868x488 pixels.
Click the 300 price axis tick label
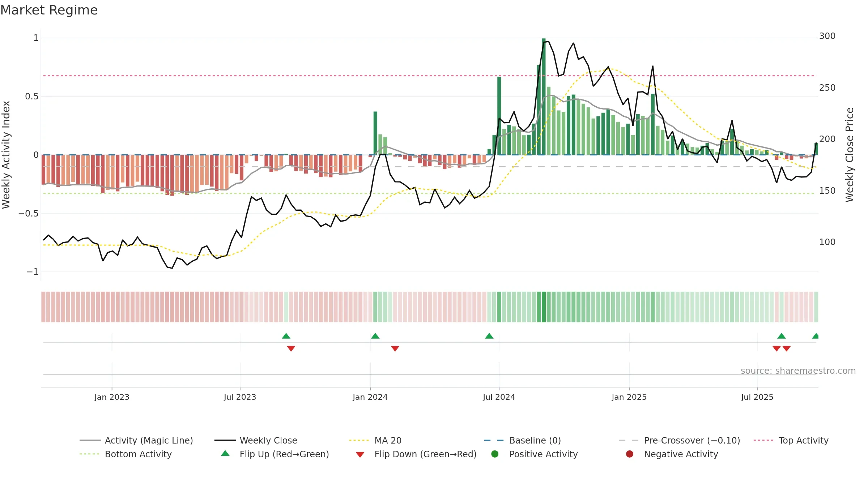pos(827,36)
